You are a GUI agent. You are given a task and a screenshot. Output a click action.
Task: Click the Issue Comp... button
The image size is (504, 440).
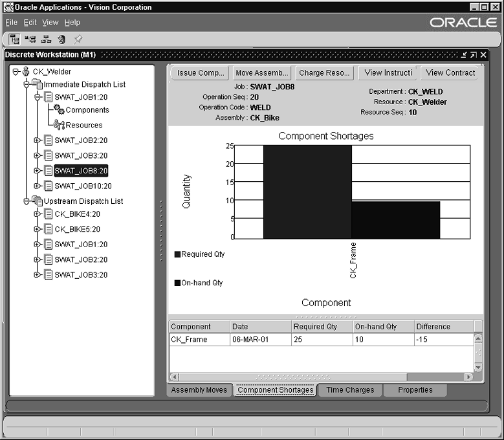click(x=201, y=73)
